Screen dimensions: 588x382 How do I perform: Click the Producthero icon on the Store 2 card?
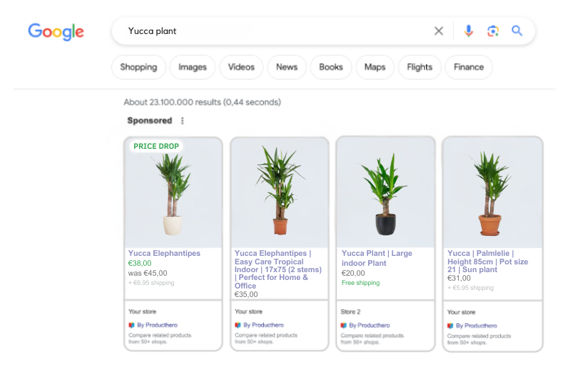pos(343,325)
